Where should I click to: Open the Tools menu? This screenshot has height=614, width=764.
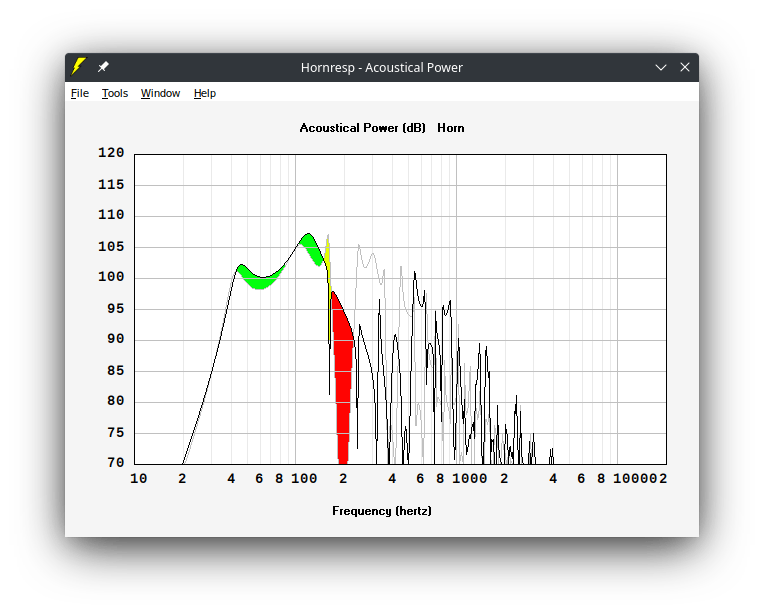point(115,93)
